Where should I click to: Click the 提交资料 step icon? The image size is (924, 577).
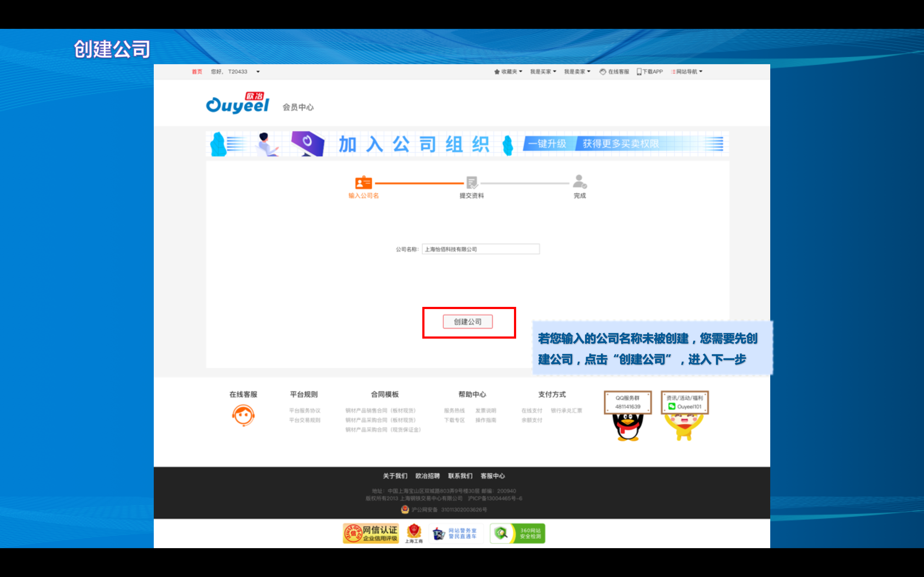(472, 182)
